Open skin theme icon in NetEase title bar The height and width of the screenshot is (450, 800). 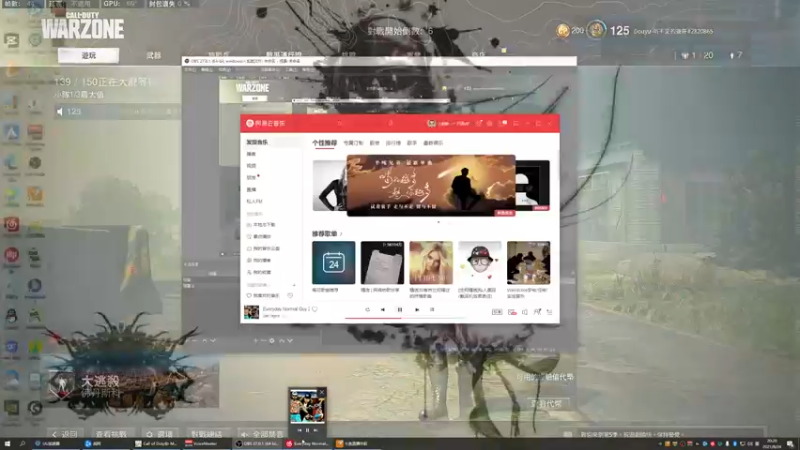tap(479, 123)
